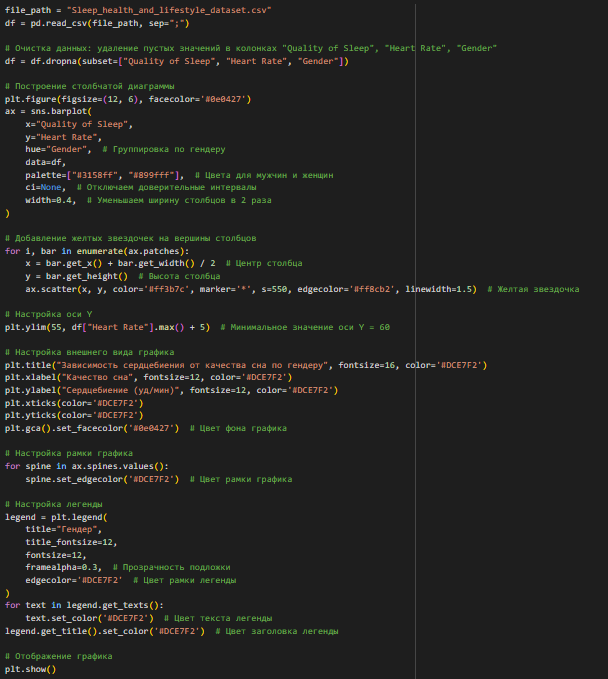This screenshot has width=608, height=679.
Task: Click the plt.title line
Action: point(246,366)
